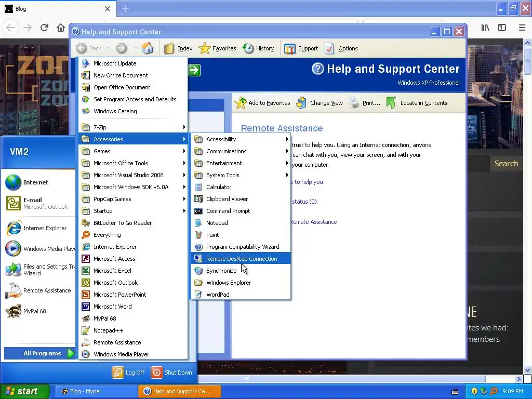Image resolution: width=532 pixels, height=399 pixels.
Task: Click Add to Favorites in help pane
Action: [x=262, y=103]
